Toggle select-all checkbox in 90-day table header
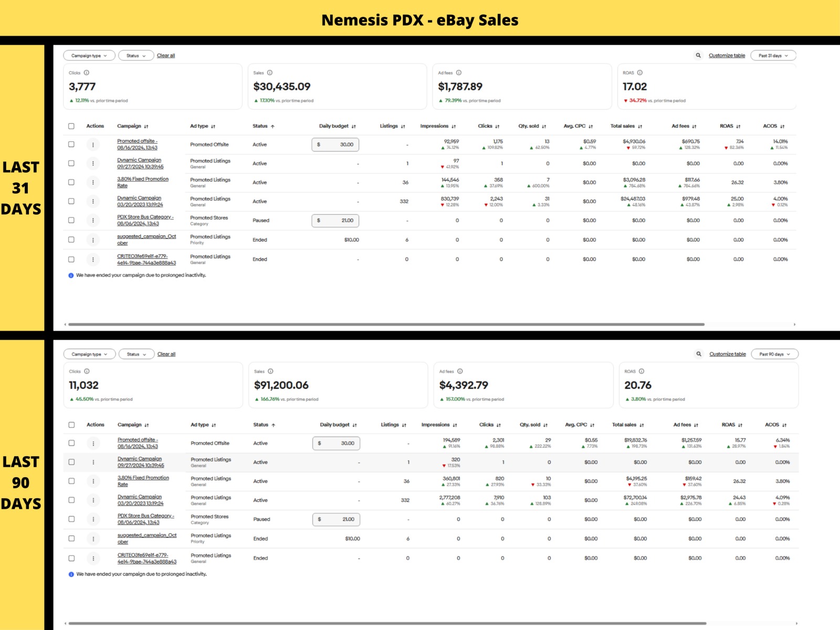 tap(71, 425)
